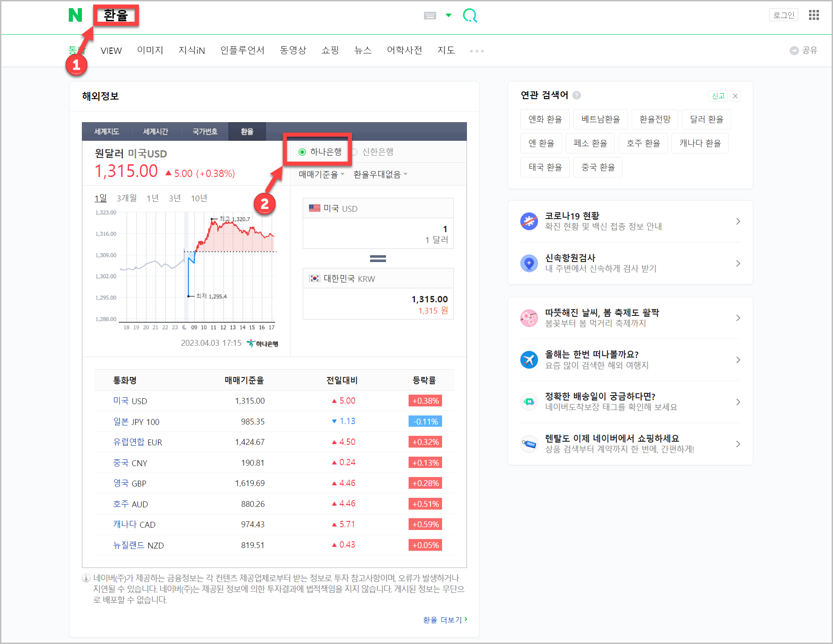Switch to the 동영상 tab

(293, 50)
